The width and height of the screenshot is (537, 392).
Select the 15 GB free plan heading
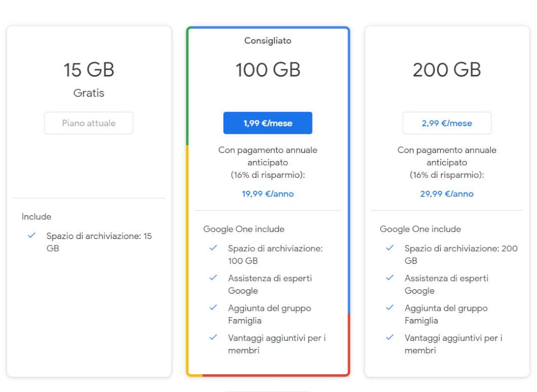coord(89,70)
